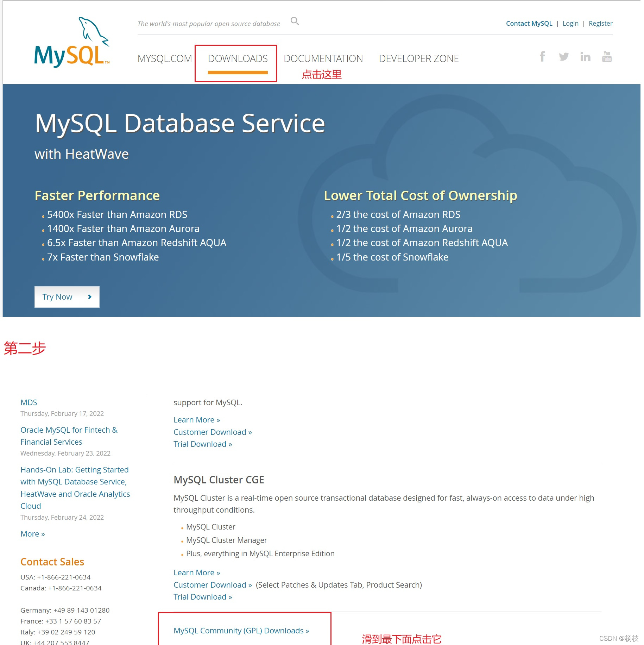Open Oracle MySQL for Fintech & Financial Services link
644x645 pixels.
69,436
